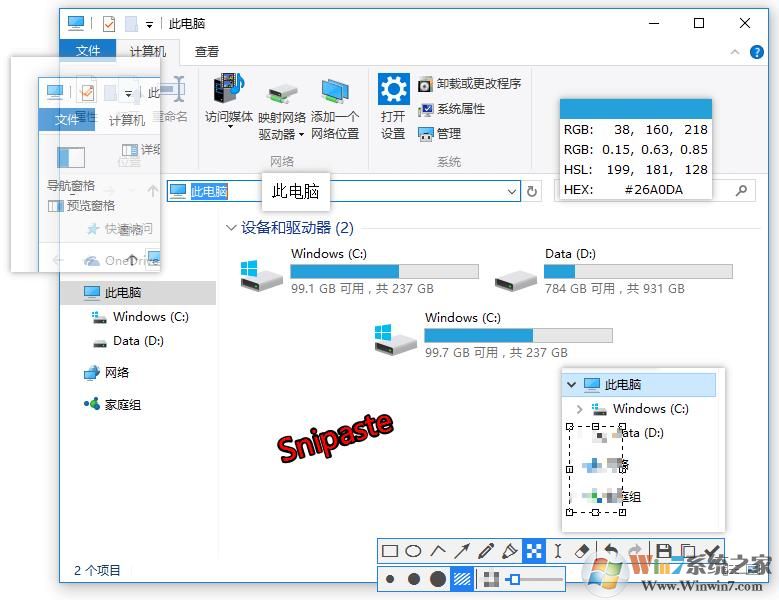Select the rectangle drawing tool
779x600 pixels.
391,551
